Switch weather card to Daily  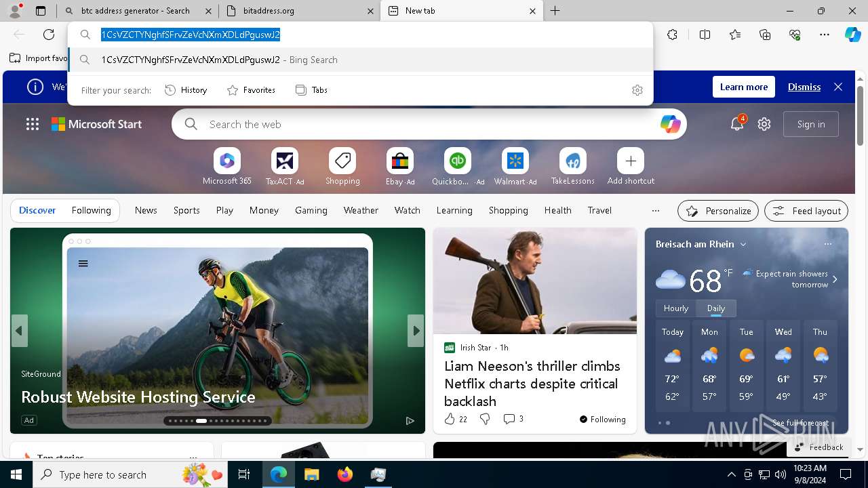(x=716, y=308)
